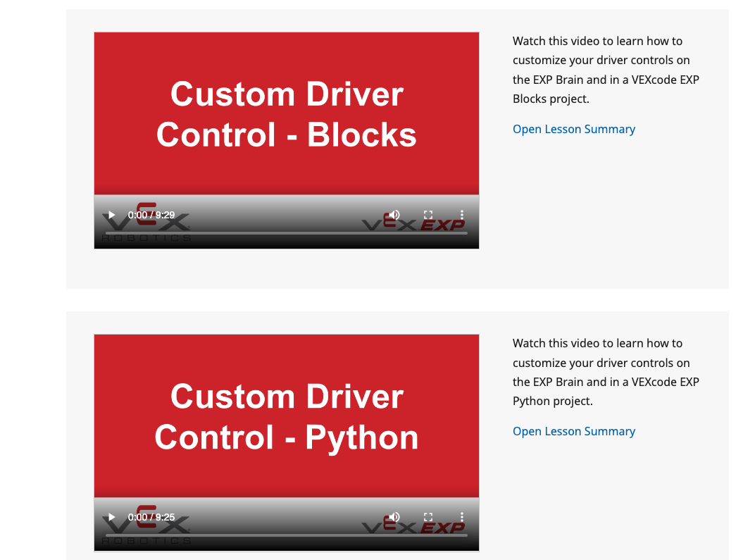Mute the Python video audio
This screenshot has width=755, height=560.
[x=394, y=516]
